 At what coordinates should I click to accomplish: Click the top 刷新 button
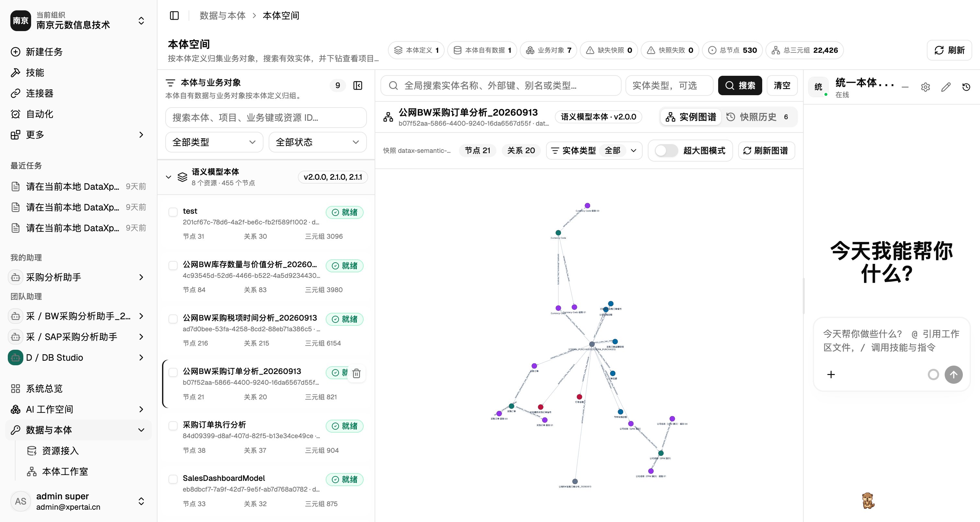point(949,50)
